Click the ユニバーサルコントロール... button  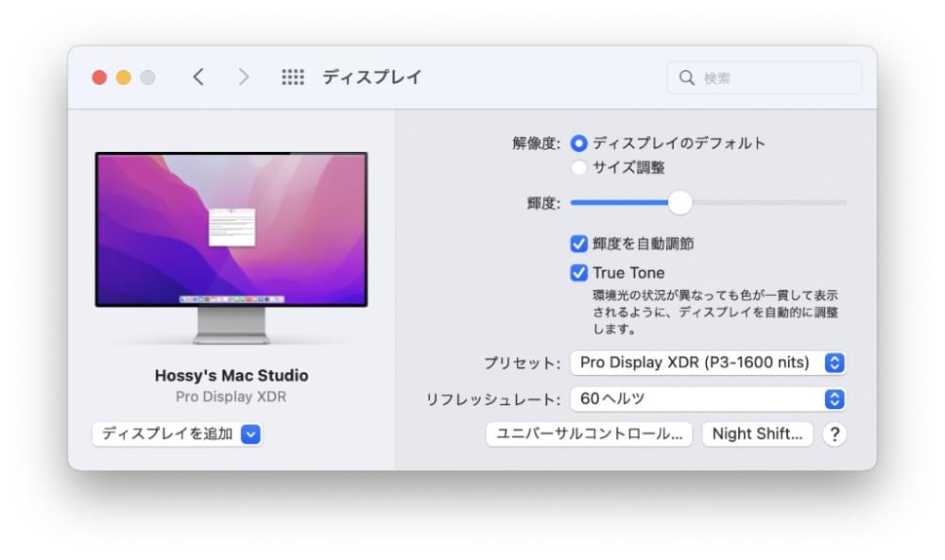point(589,434)
